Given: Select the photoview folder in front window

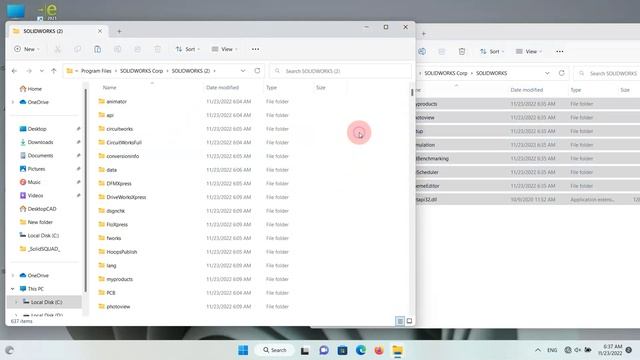Looking at the screenshot, I should tap(118, 307).
